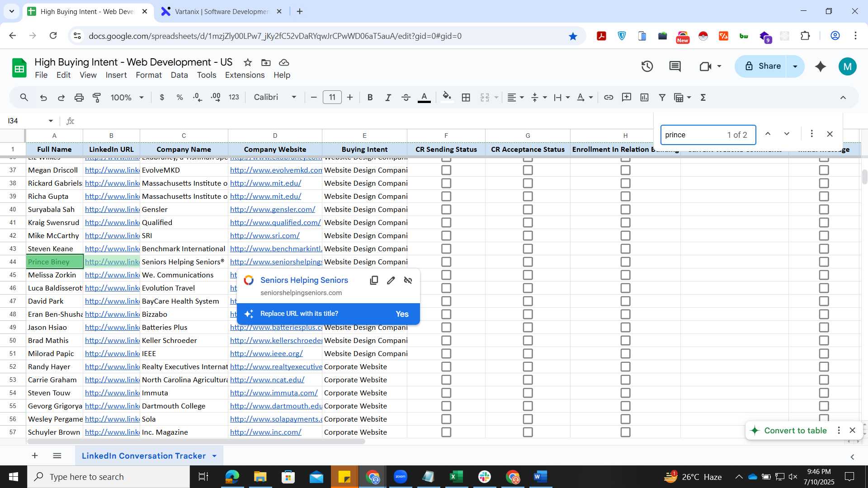This screenshot has width=868, height=488.
Task: Tick CR Sending Status for Megan Driscoll
Action: (x=446, y=170)
